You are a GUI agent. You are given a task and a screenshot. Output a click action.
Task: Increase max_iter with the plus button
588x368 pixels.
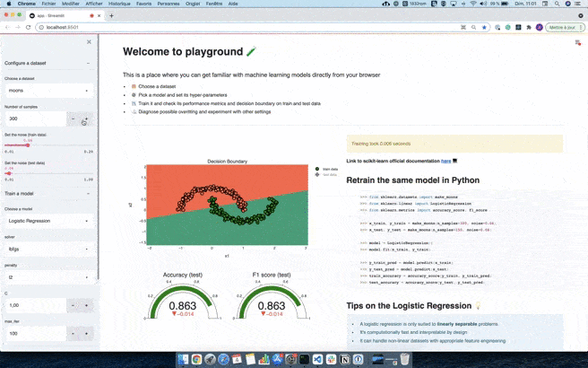[x=87, y=334]
